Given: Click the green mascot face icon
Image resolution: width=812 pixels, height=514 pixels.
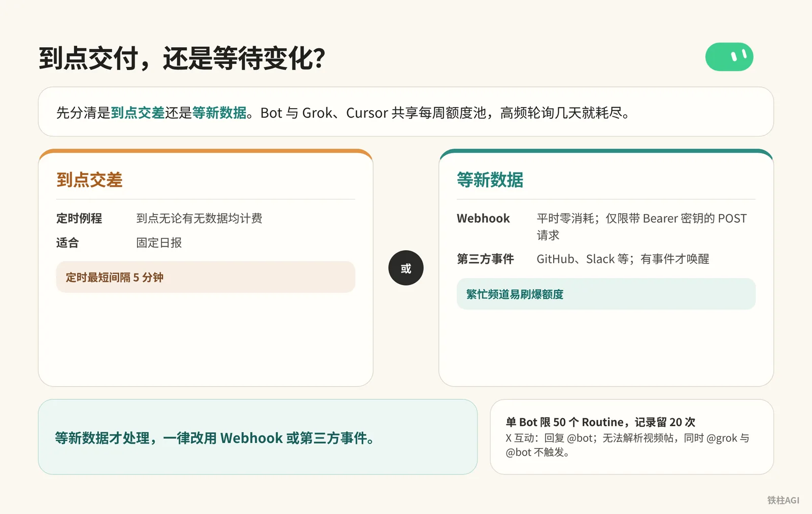Looking at the screenshot, I should pos(729,57).
